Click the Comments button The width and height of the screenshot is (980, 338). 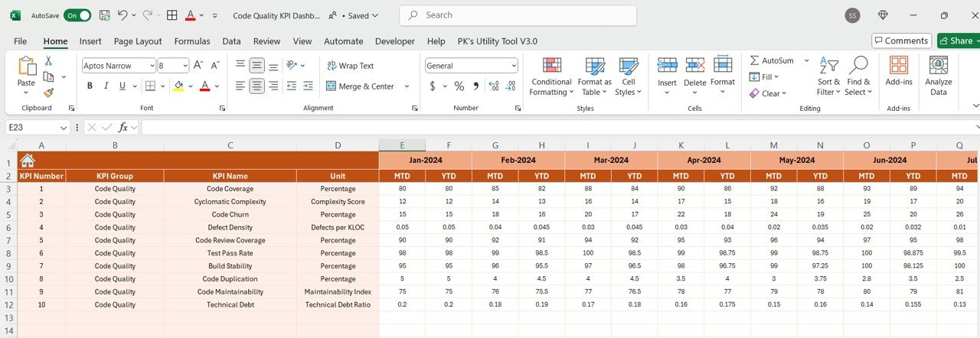(x=901, y=41)
